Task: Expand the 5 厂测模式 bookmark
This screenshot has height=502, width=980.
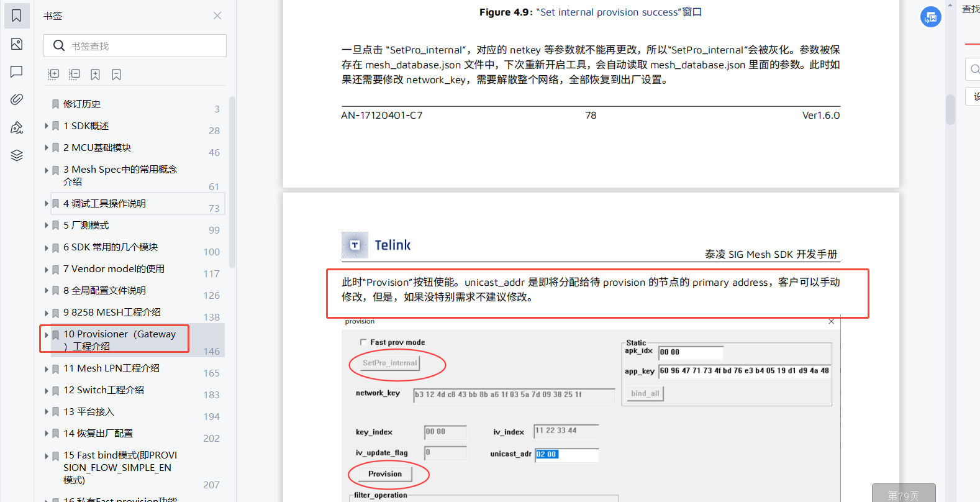Action: [x=47, y=226]
